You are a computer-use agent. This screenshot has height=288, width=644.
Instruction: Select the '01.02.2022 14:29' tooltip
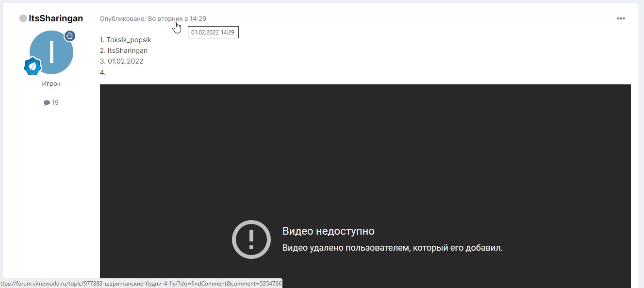coord(213,32)
